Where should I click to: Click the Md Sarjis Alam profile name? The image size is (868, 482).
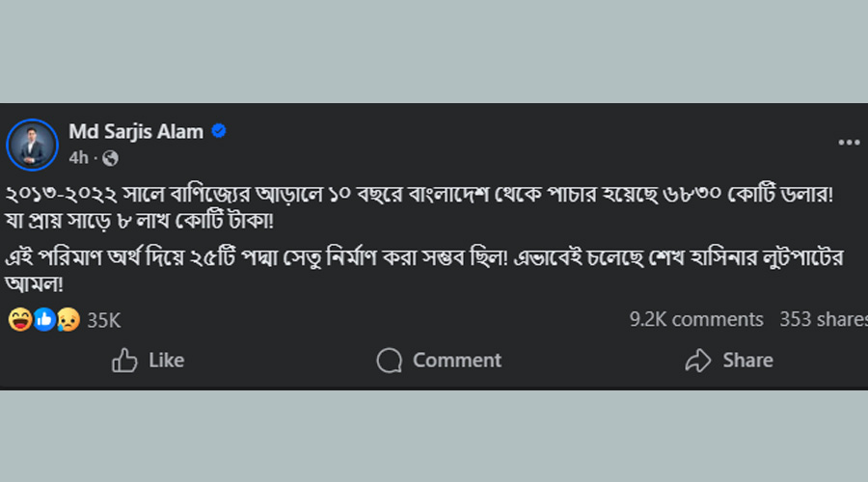(x=136, y=132)
